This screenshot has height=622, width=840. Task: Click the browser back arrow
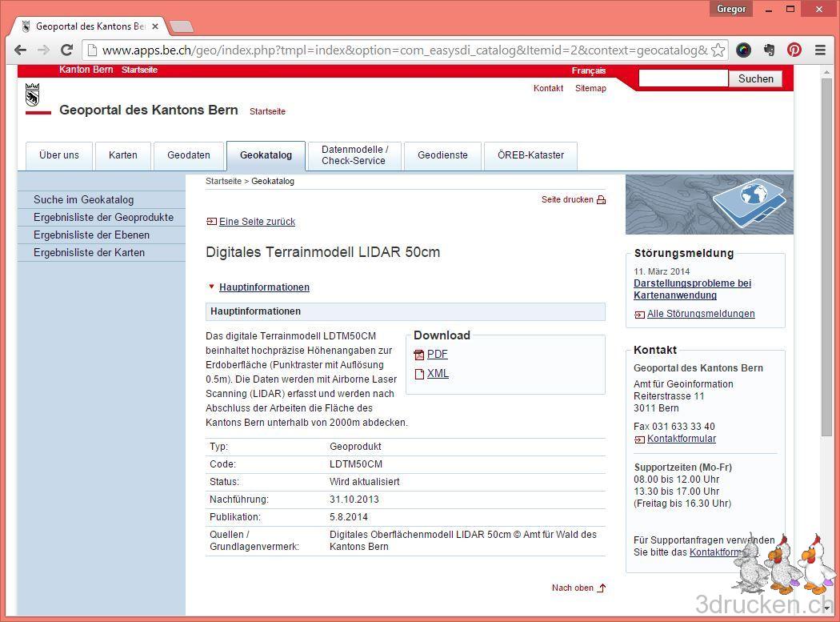(x=20, y=50)
